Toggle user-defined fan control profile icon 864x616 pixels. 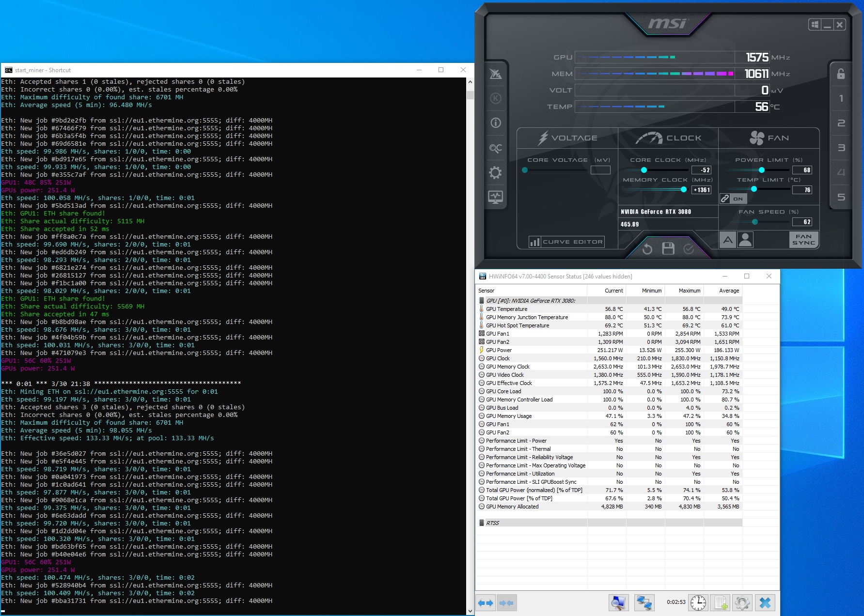745,240
